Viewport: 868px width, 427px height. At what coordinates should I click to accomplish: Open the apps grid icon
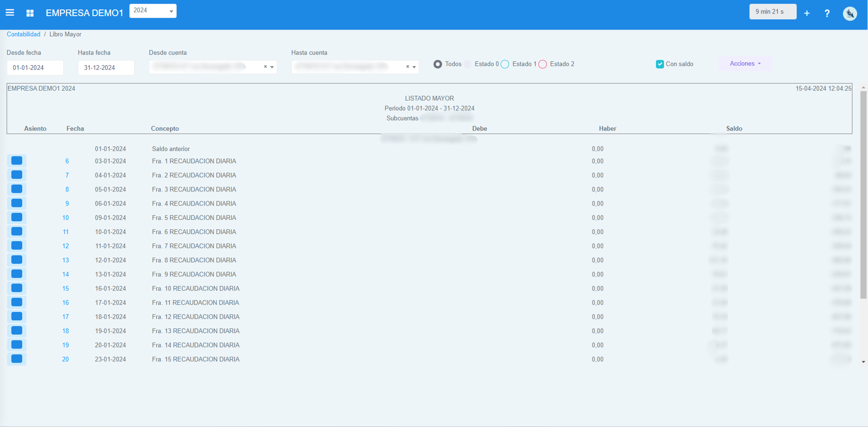coord(30,13)
